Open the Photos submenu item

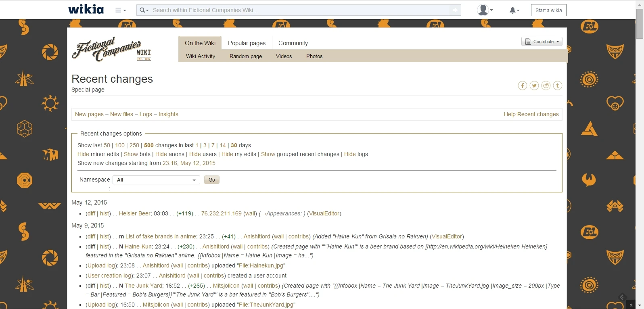314,56
